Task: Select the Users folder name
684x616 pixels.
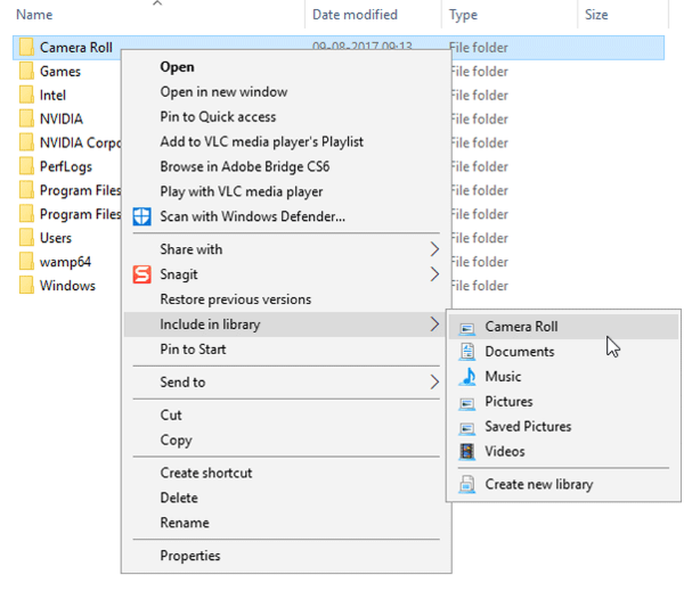Action: (x=56, y=238)
